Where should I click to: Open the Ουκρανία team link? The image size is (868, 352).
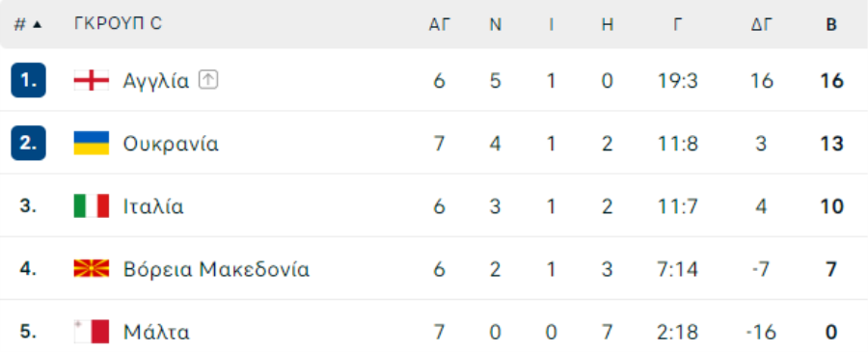171,144
